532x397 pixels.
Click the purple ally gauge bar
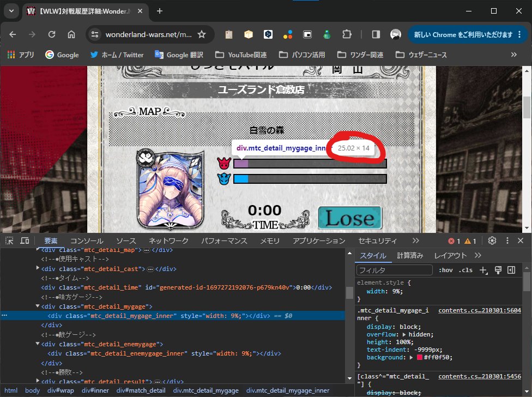coord(241,164)
